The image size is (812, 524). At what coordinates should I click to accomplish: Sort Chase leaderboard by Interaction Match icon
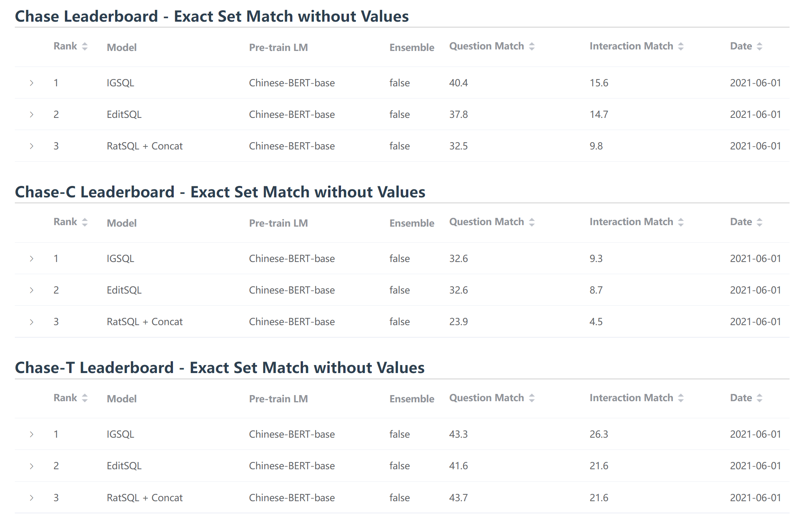pos(681,46)
